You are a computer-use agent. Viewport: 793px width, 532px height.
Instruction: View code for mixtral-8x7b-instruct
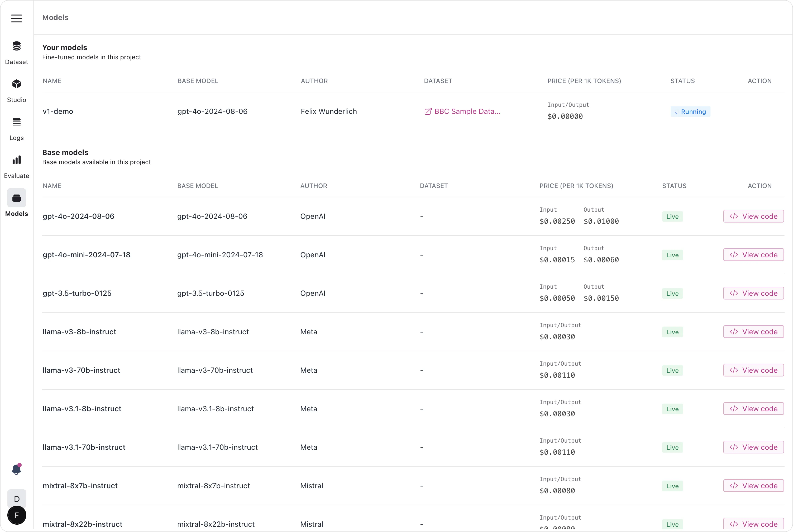coord(753,486)
